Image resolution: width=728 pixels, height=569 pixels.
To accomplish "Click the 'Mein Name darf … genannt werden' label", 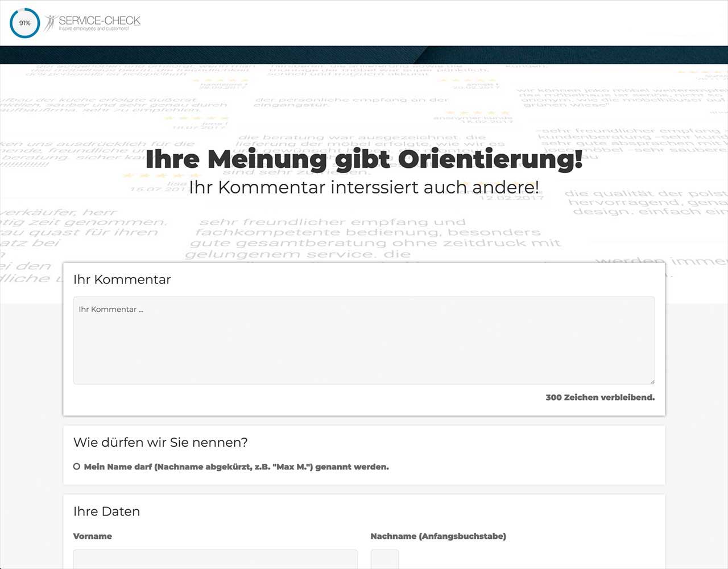I will coord(236,467).
